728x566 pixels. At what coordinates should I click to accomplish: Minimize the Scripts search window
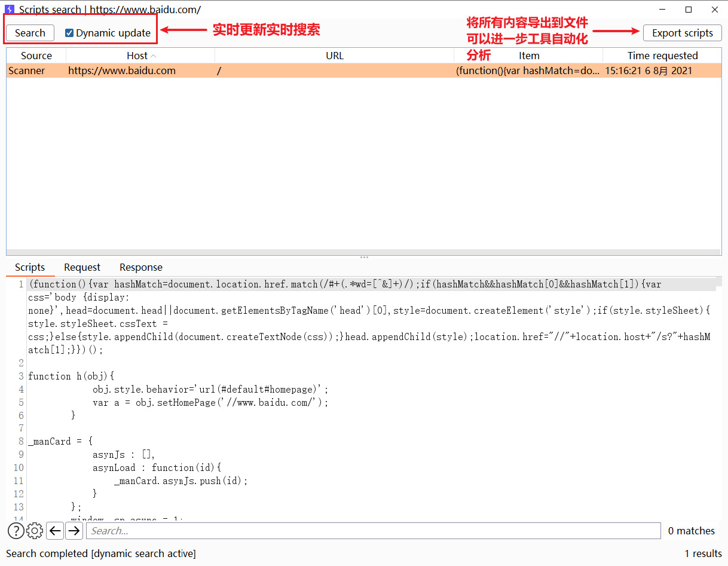point(662,10)
